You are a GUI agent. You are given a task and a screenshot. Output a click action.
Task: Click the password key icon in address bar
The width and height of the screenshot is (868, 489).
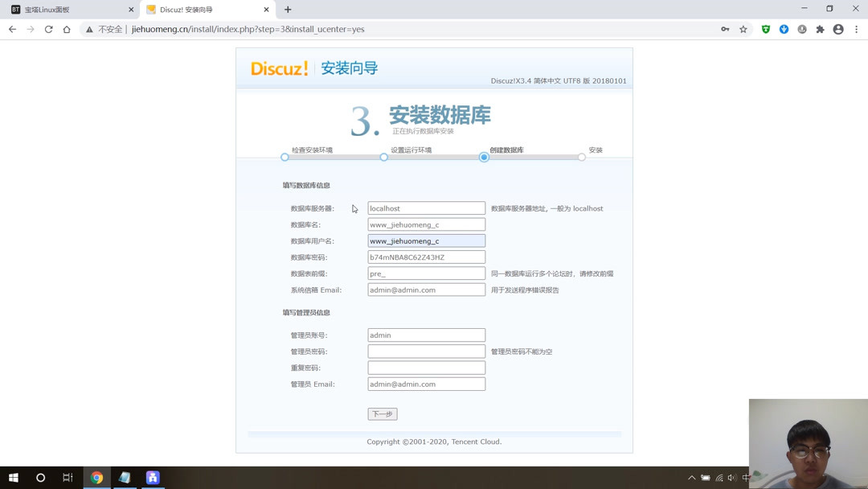point(724,29)
